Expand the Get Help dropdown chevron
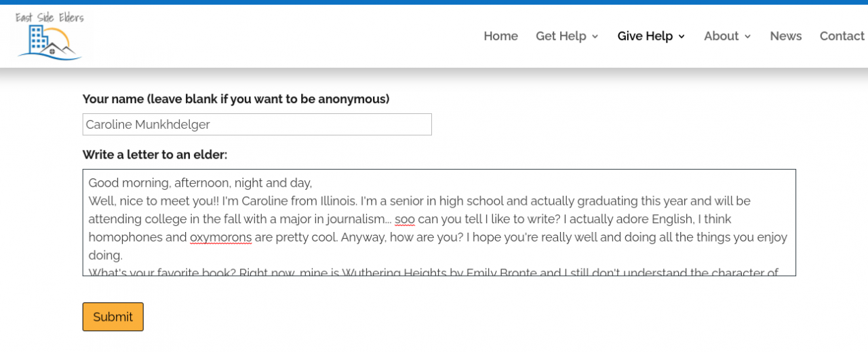Viewport: 868px width, 352px height. click(x=595, y=37)
